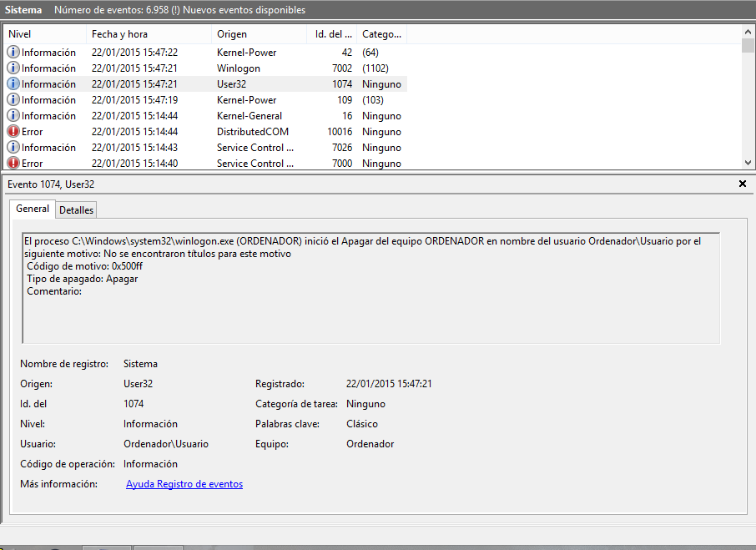Select the DistributedCOM origin cell
756x550 pixels.
click(253, 132)
